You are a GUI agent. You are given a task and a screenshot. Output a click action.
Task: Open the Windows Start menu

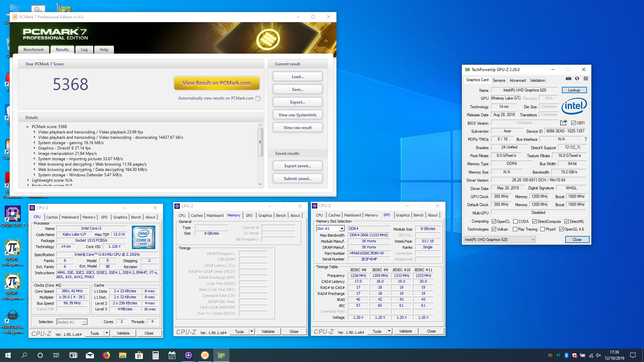coord(8,355)
